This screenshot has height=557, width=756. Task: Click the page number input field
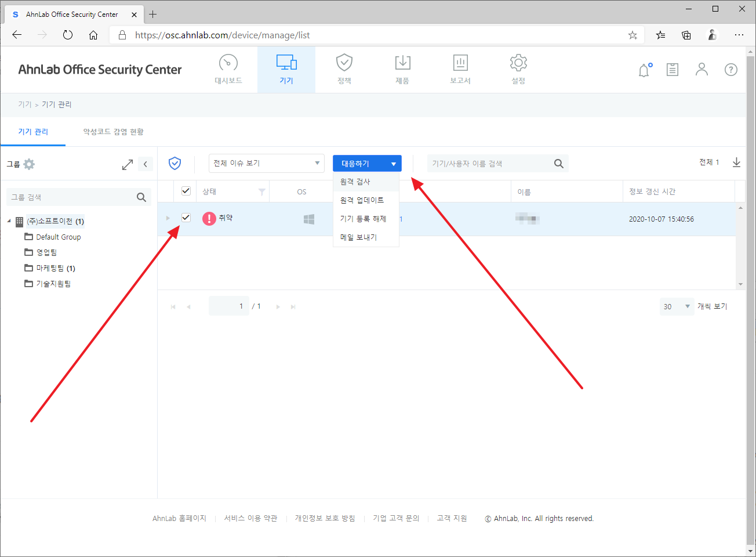pyautogui.click(x=229, y=306)
